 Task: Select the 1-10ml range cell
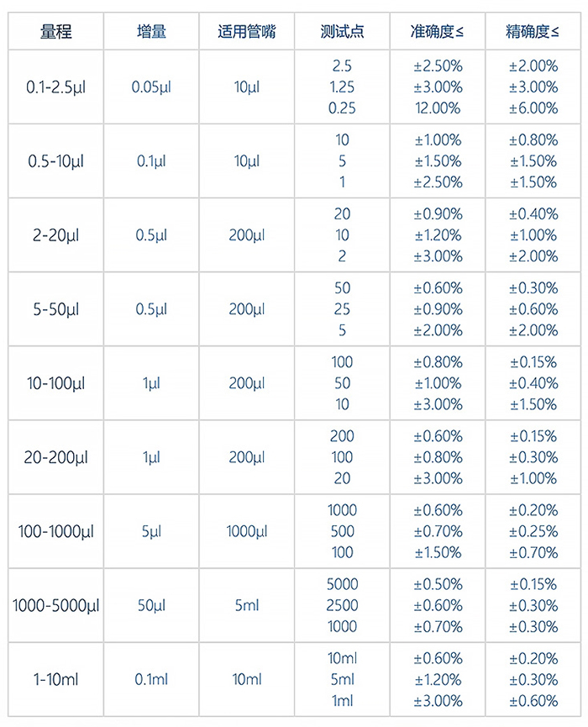pyautogui.click(x=55, y=679)
